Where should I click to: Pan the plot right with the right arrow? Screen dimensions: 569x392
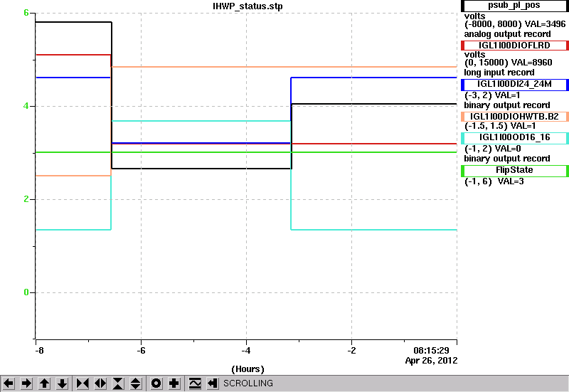coord(26,383)
